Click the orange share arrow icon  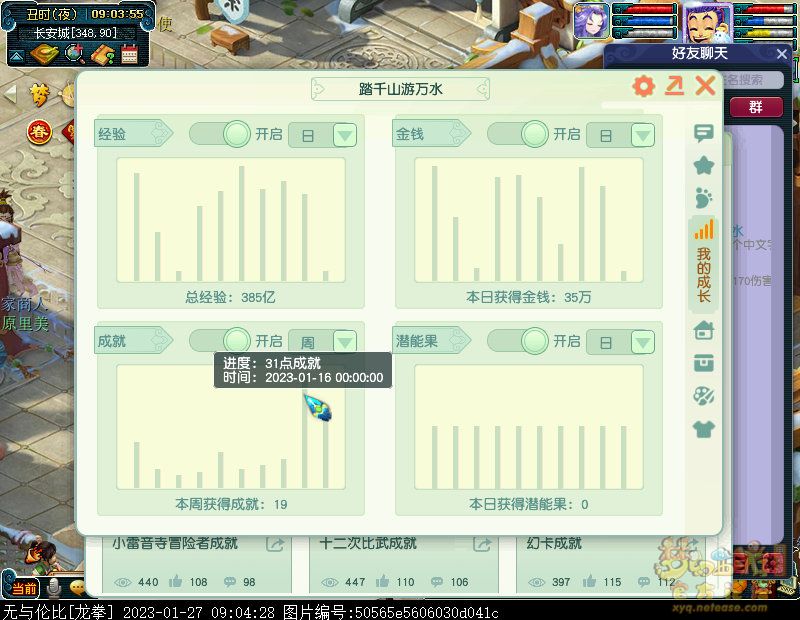tap(674, 86)
